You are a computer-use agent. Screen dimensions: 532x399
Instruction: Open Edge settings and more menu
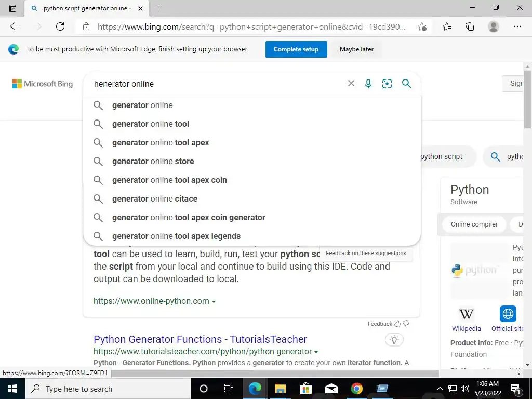[517, 26]
